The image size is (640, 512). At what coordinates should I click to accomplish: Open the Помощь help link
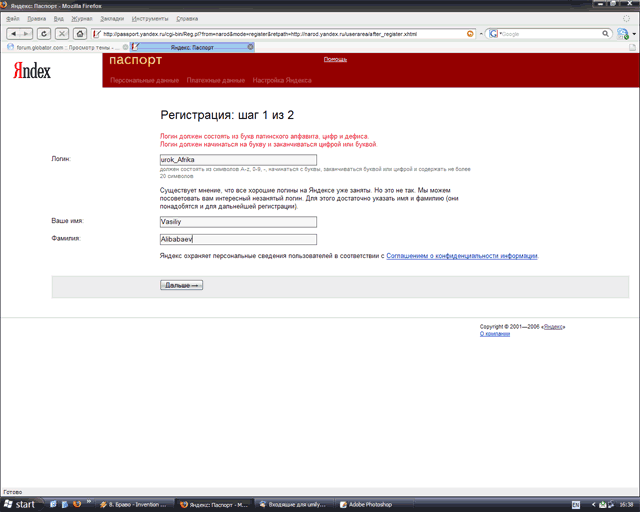pyautogui.click(x=335, y=60)
